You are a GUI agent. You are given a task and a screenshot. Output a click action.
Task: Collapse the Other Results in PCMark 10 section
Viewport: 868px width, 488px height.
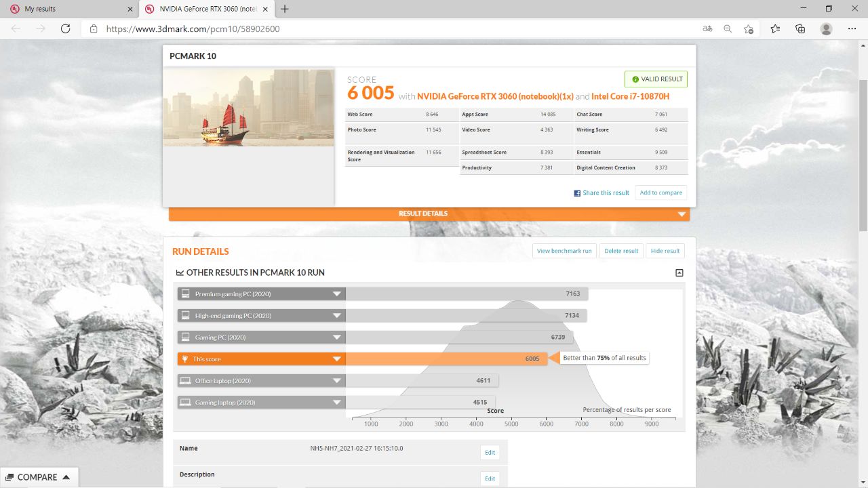[679, 273]
